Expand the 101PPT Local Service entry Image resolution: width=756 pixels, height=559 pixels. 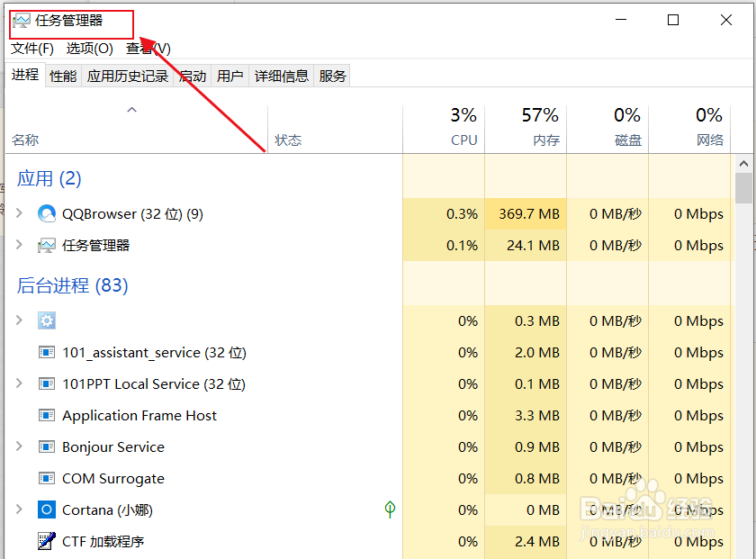click(19, 384)
